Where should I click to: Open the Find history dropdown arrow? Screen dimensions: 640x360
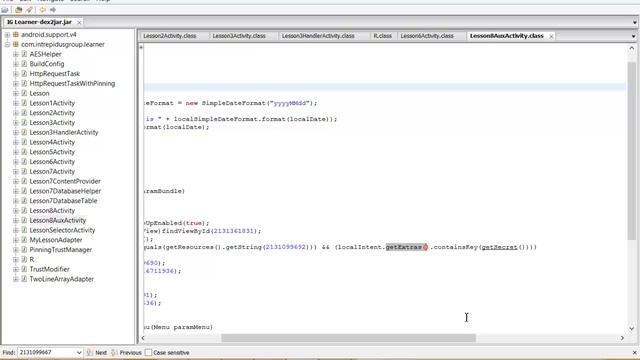[x=79, y=353]
